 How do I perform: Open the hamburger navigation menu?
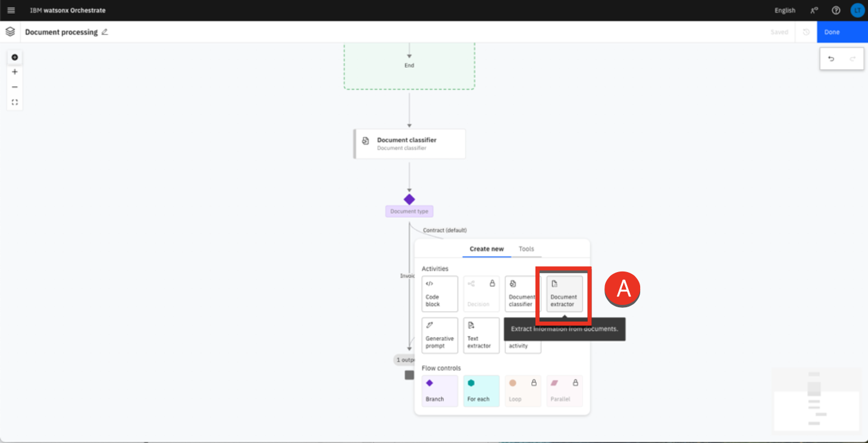tap(11, 10)
